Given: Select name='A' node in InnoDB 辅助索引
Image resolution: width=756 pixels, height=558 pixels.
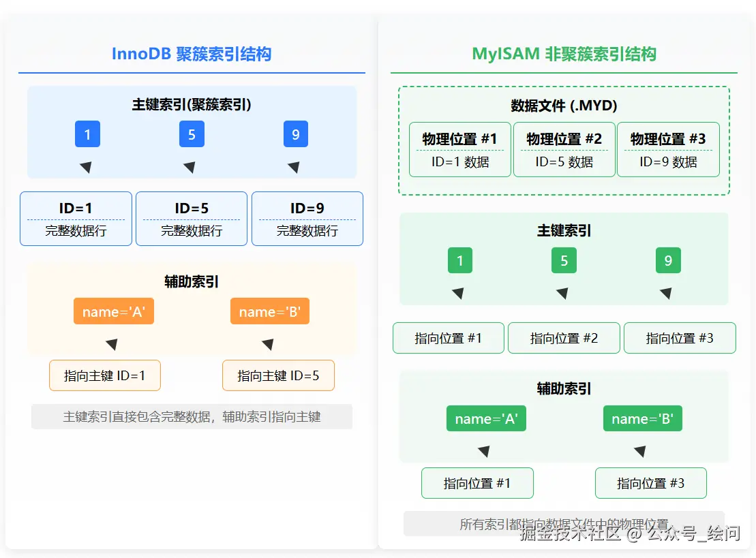Looking at the screenshot, I should 113,311.
